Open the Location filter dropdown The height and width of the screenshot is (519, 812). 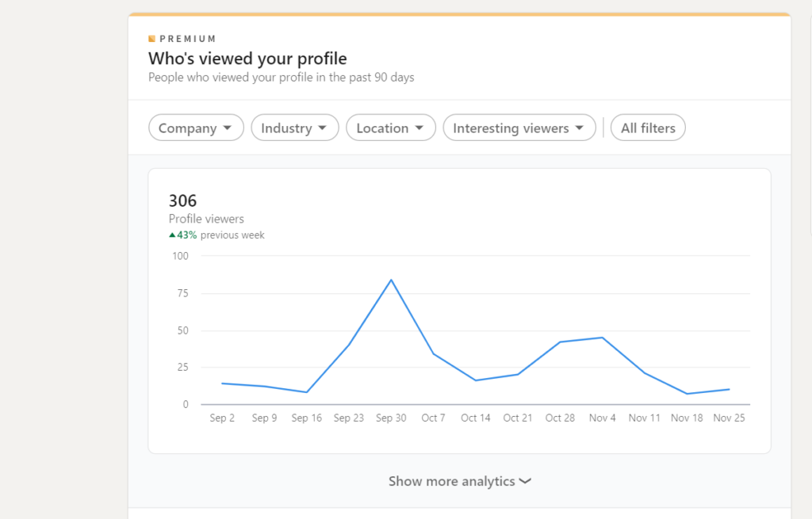pos(391,128)
